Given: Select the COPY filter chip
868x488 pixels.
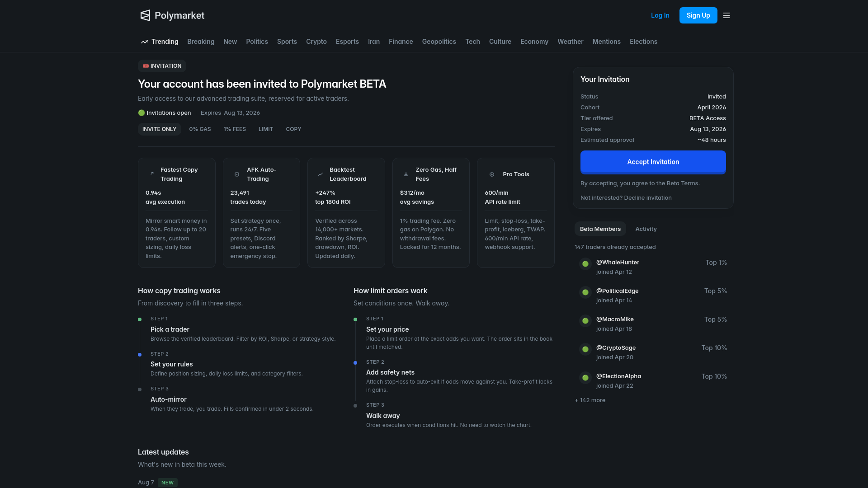Looking at the screenshot, I should (293, 129).
